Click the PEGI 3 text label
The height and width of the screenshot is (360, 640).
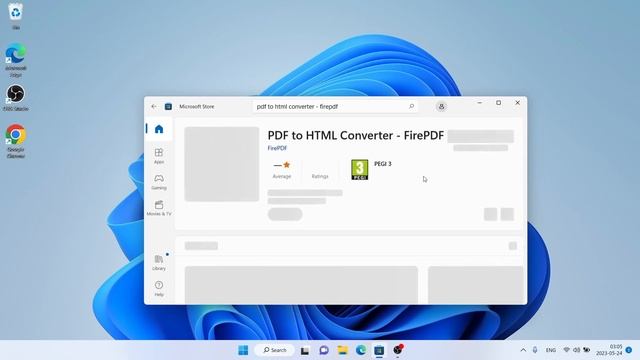383,164
